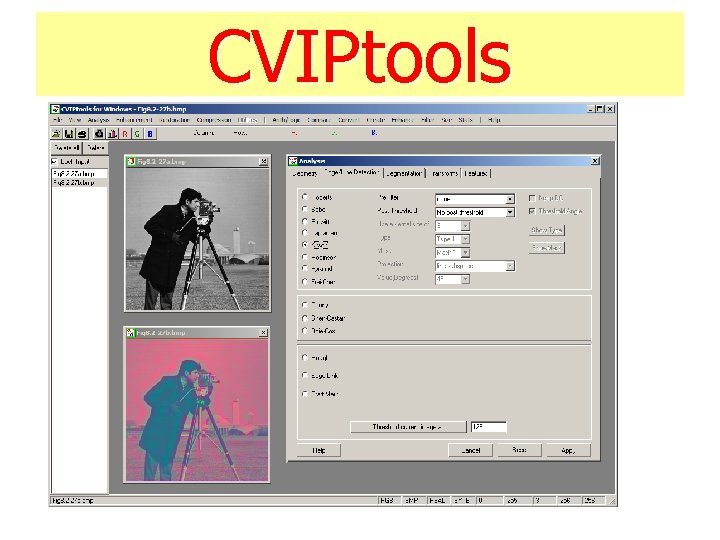Click the Fig8.2-27a.bmp window title icon
This screenshot has width=720, height=540.
click(131, 162)
